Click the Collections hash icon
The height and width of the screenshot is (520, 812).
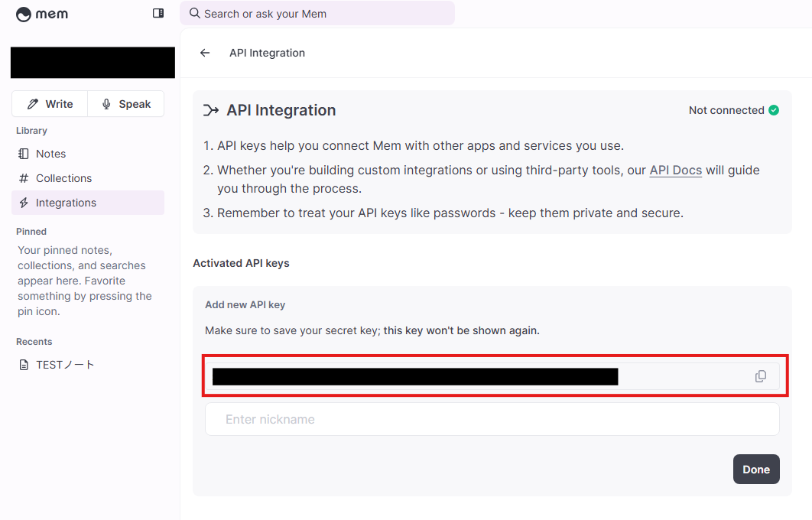tap(24, 178)
